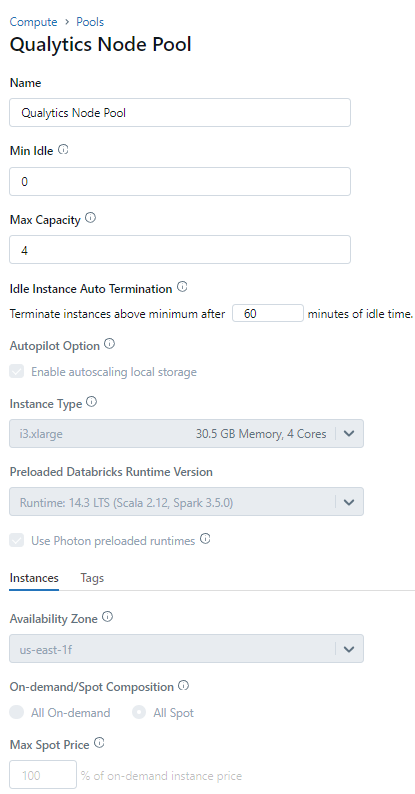Click '30.5 GB Memory, 4 Cores' text
Screen dimensions: 415x794
[x=261, y=433]
